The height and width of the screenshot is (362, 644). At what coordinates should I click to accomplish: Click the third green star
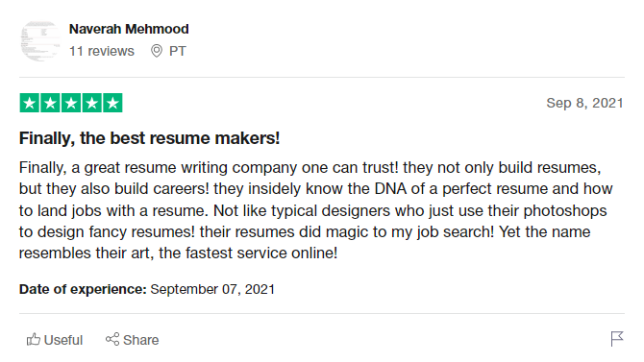(x=71, y=103)
